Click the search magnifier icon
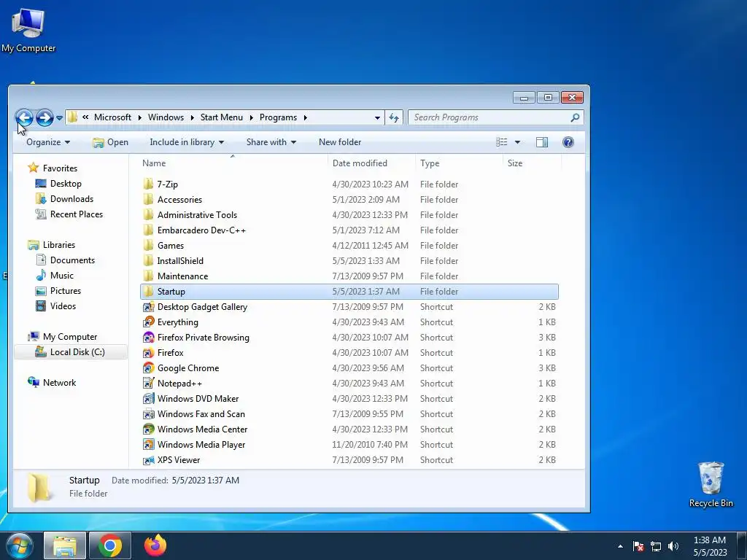The image size is (747, 560). tap(575, 117)
